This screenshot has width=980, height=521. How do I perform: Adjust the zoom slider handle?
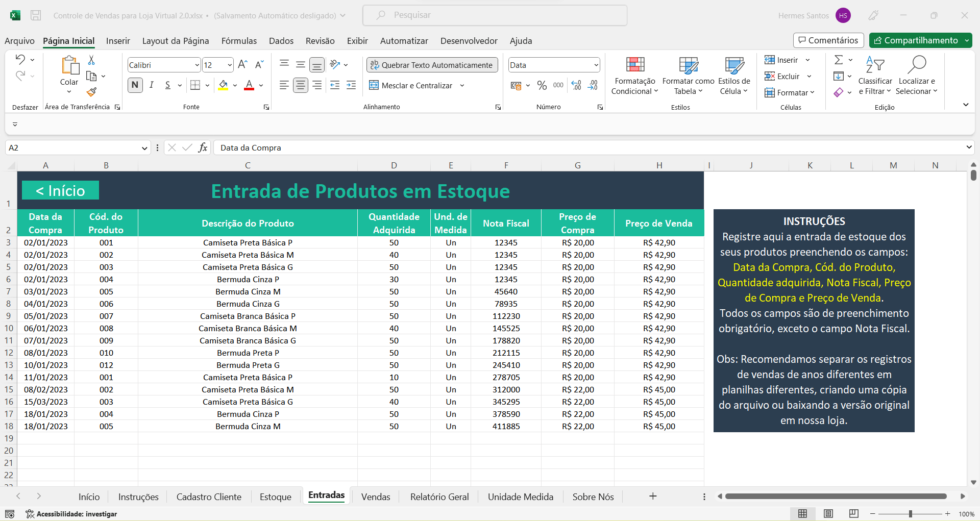pyautogui.click(x=911, y=514)
